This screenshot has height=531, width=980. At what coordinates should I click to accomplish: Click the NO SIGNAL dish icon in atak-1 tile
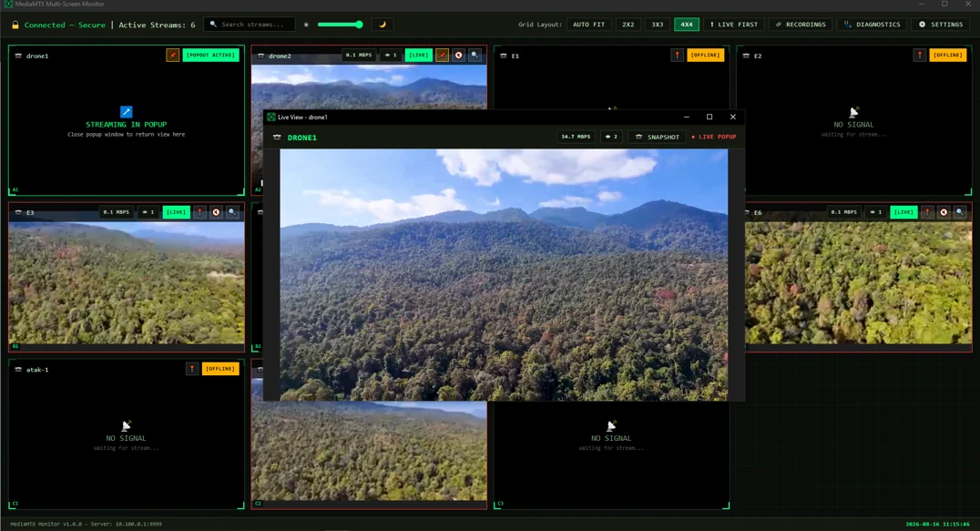point(127,425)
